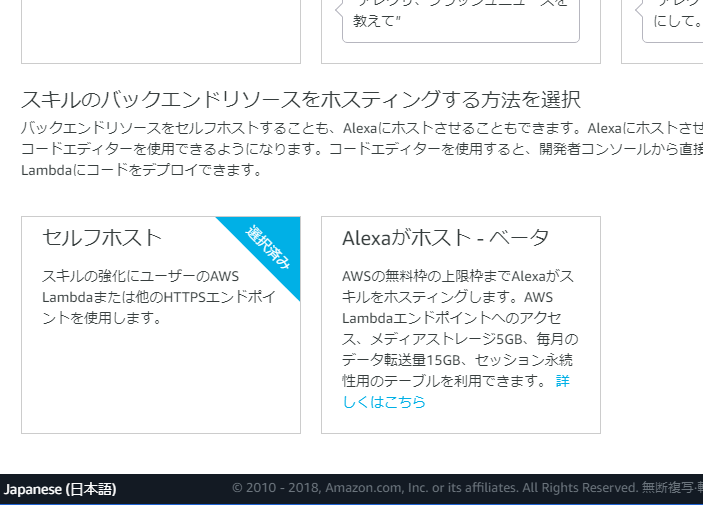Click the Alexaがホスト - ベータ title text
This screenshot has height=506, width=703.
pos(445,238)
